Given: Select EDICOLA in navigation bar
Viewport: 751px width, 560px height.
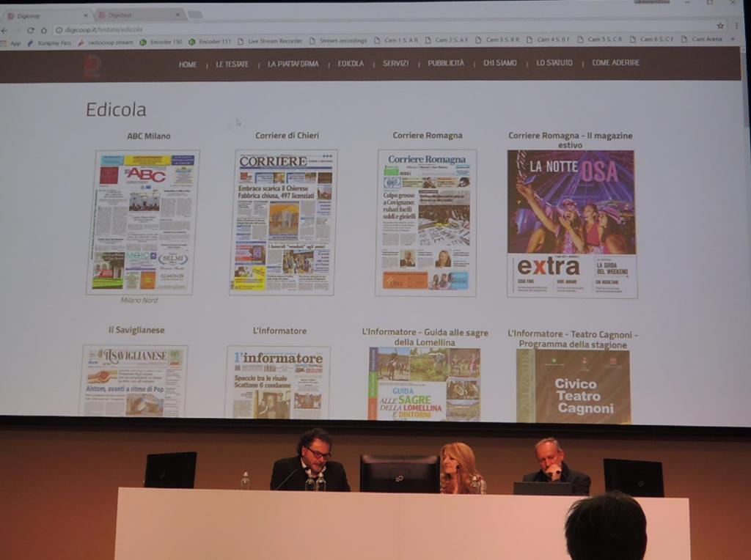Looking at the screenshot, I should 351,64.
